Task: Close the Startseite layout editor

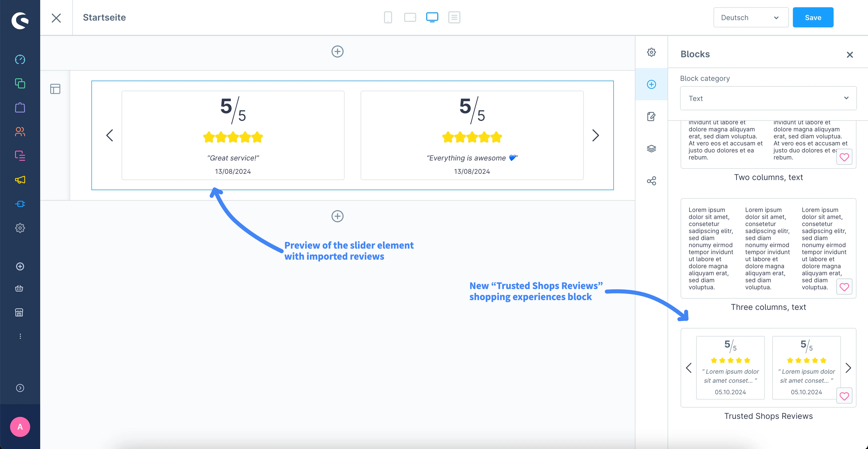Action: [x=56, y=18]
